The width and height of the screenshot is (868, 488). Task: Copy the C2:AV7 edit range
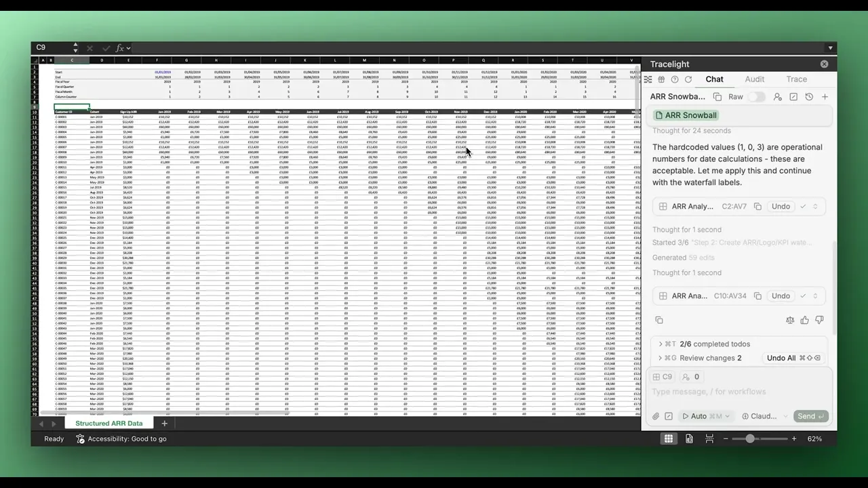pyautogui.click(x=757, y=207)
